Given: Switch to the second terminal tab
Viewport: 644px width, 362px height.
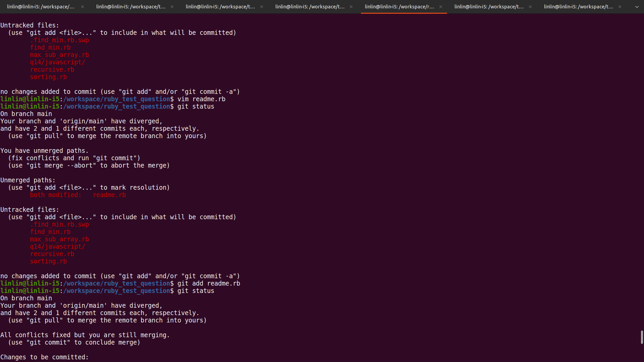Looking at the screenshot, I should [x=130, y=7].
